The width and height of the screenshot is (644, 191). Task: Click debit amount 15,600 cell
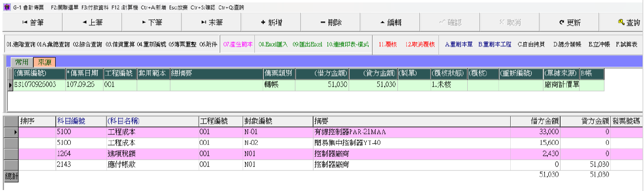coord(535,143)
